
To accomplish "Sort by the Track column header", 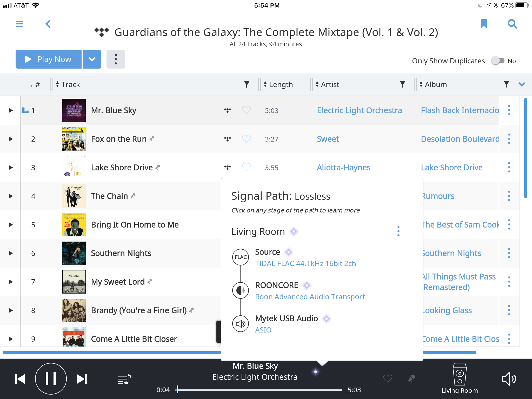I will 68,84.
